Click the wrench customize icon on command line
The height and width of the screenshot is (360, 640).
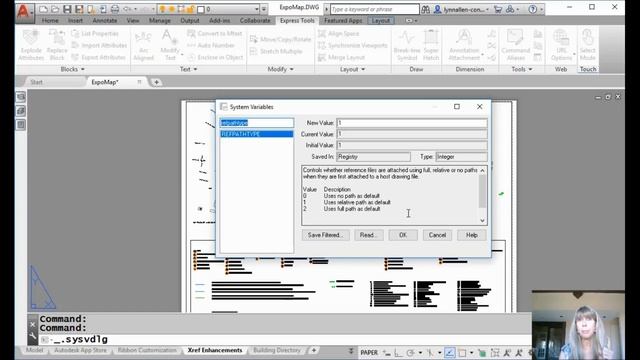(x=33, y=337)
